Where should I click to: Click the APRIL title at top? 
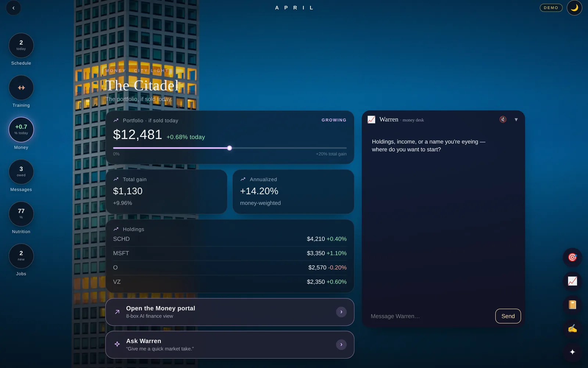(294, 8)
